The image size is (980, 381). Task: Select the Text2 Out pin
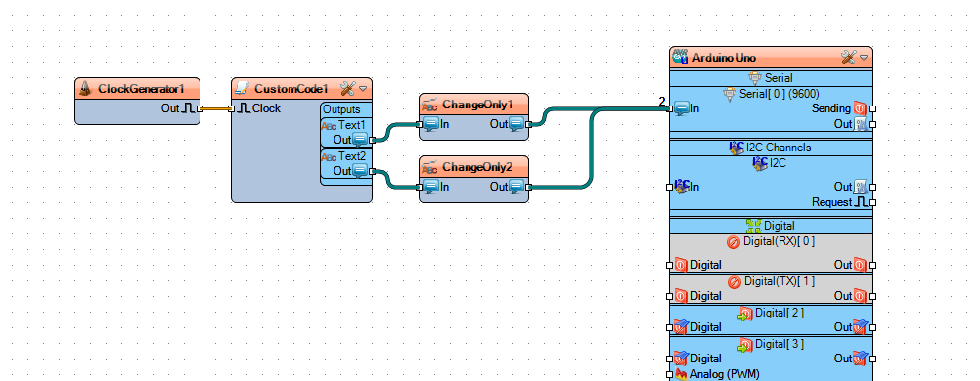(x=360, y=171)
